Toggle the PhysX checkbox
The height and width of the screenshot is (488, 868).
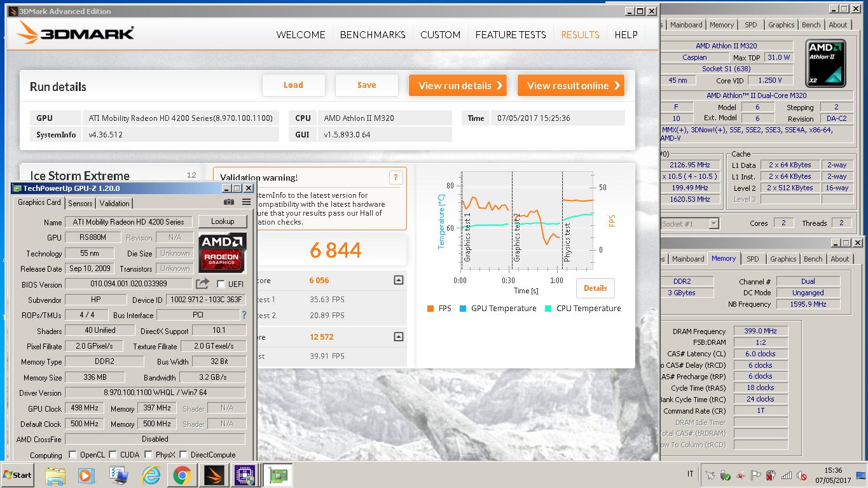148,455
